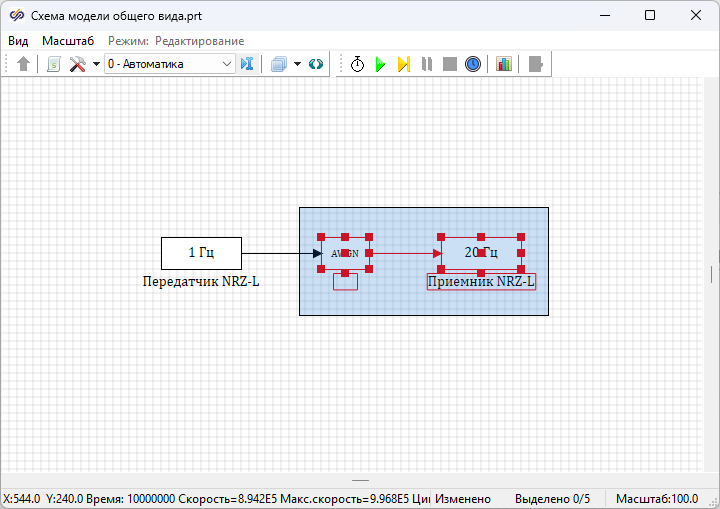Screen dimensions: 720x509
Task: Click the stacked windows icon
Action: click(x=279, y=64)
